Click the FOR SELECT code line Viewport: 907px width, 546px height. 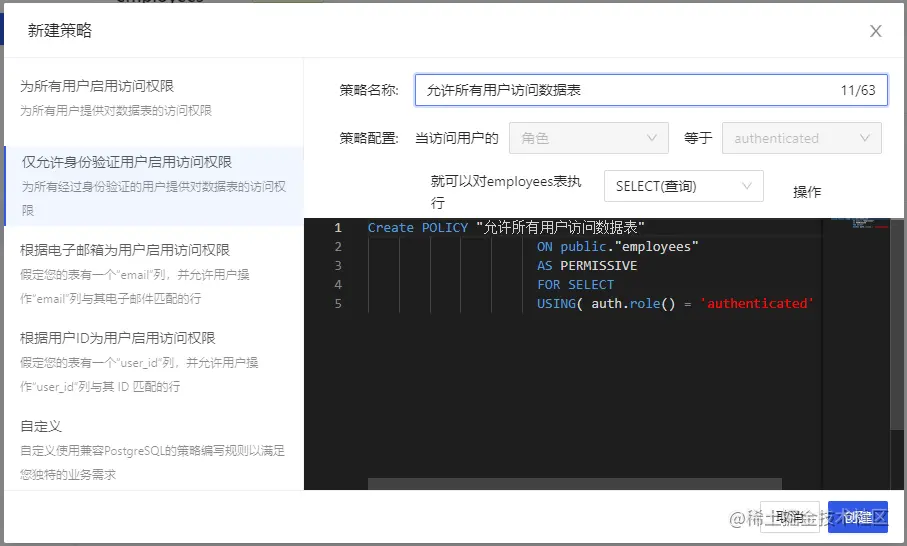click(x=575, y=285)
